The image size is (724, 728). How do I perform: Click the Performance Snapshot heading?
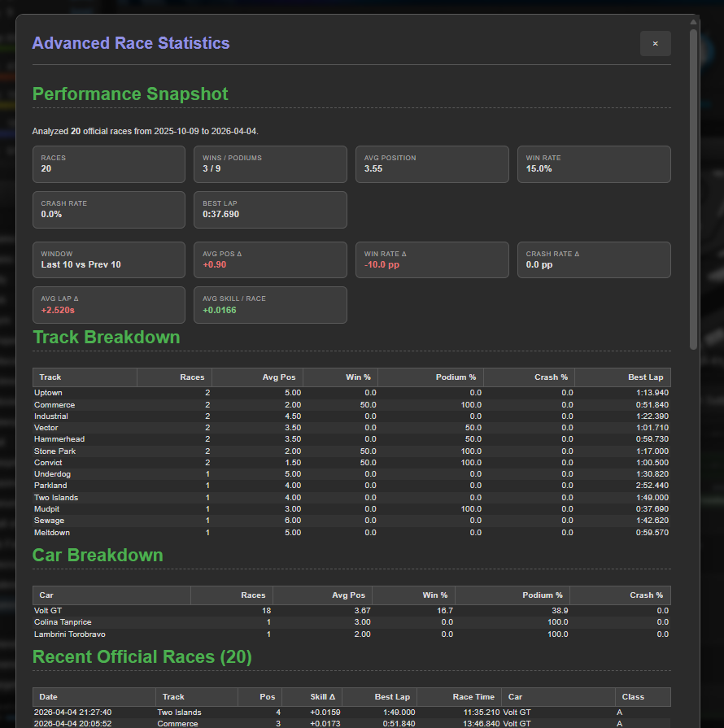pyautogui.click(x=130, y=94)
